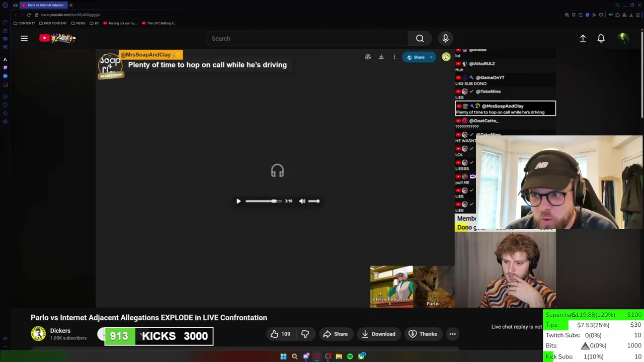Toggle the blue shield ad-blocker icon

pyautogui.click(x=587, y=15)
